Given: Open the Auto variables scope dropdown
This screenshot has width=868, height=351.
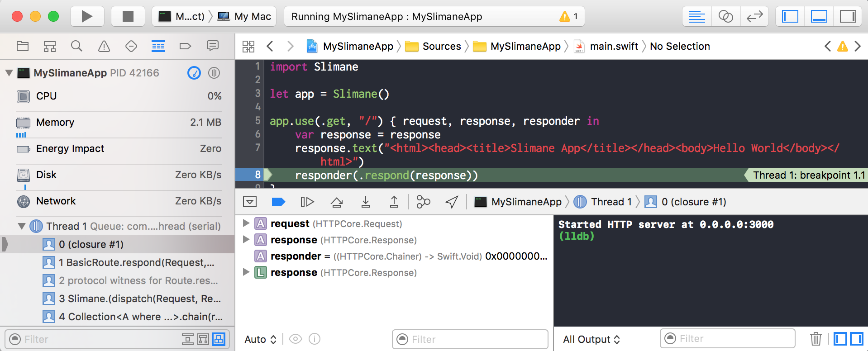Looking at the screenshot, I should coord(260,339).
